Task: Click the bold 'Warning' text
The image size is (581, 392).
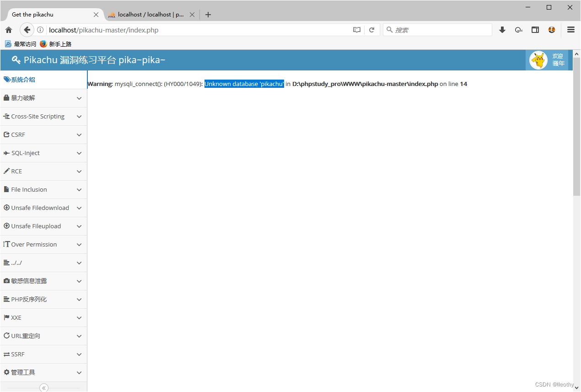Action: pos(100,84)
